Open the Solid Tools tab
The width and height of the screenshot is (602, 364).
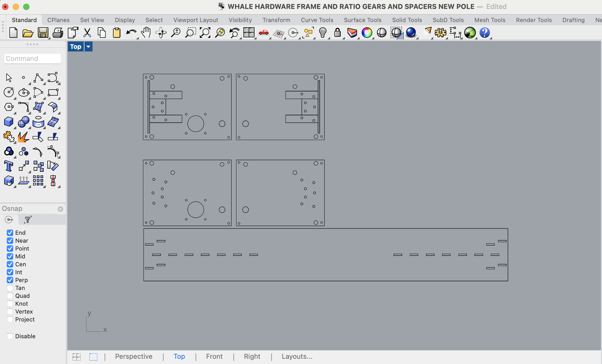coord(407,20)
